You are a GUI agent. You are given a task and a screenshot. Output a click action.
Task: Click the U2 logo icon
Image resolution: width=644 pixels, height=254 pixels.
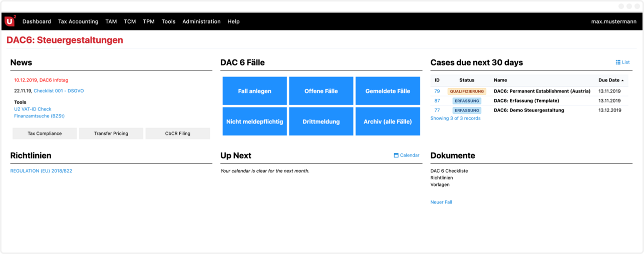[x=10, y=21]
